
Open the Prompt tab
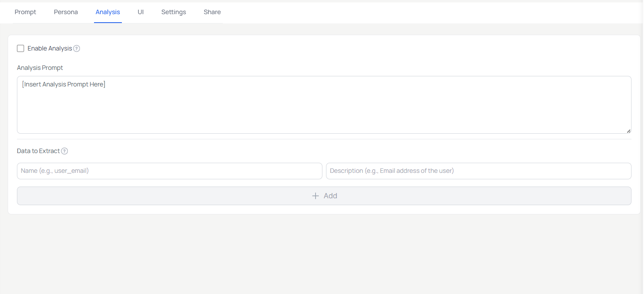(x=25, y=12)
